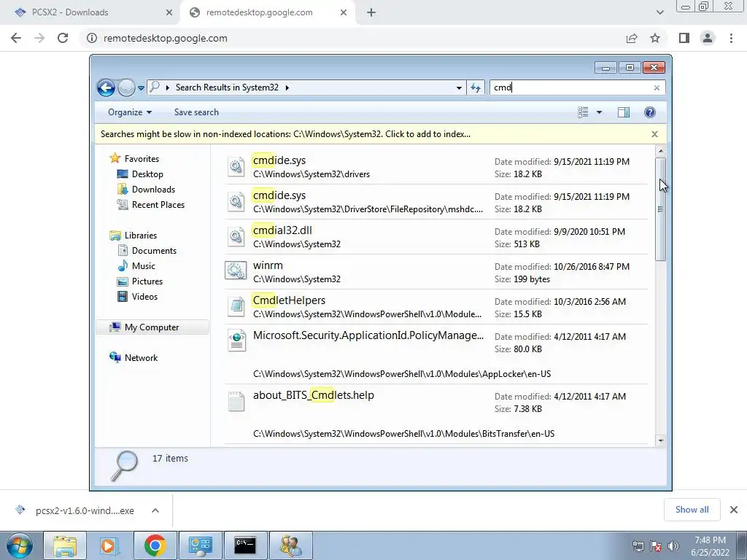Screen dimensions: 747x560
Task: Select cmdide.sys in System32\drivers
Action: 436,167
